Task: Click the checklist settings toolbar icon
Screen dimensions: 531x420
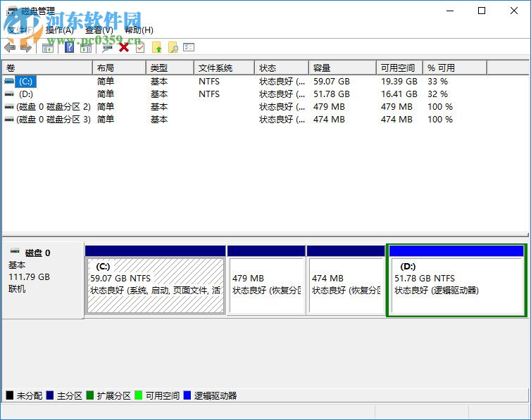Action: click(189, 47)
